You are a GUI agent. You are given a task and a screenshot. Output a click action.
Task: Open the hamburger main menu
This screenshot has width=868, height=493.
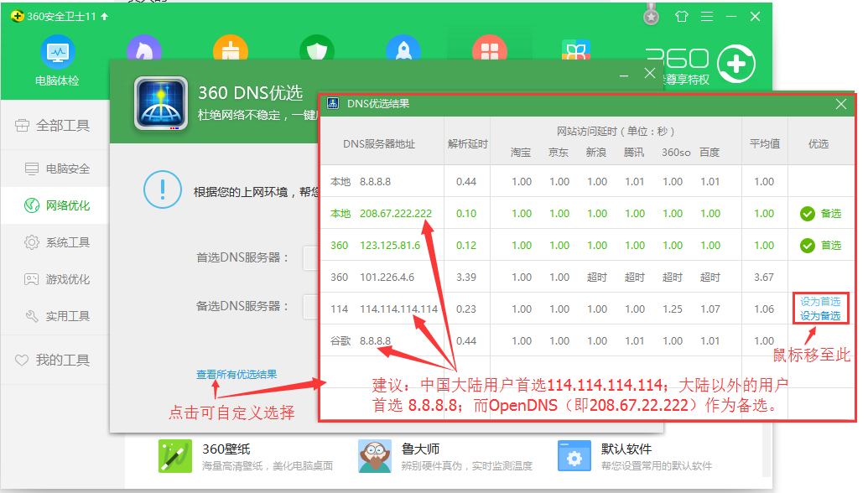pyautogui.click(x=706, y=16)
